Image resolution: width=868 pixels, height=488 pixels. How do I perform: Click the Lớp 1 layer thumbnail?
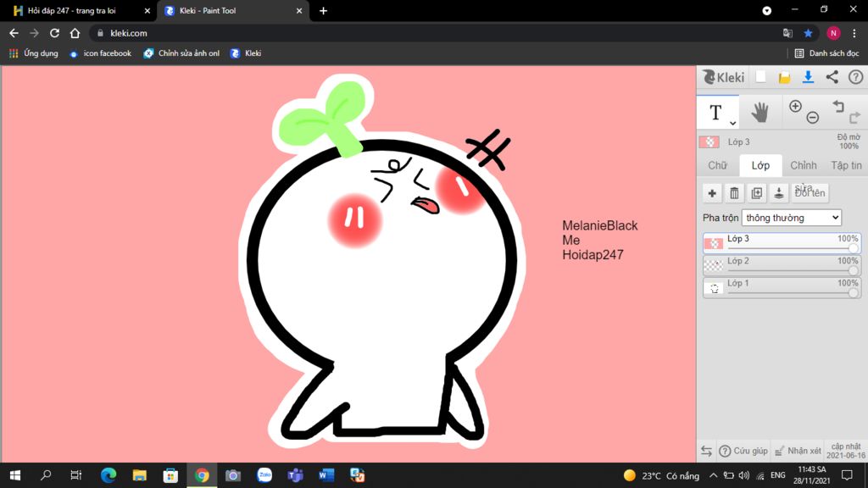point(714,287)
